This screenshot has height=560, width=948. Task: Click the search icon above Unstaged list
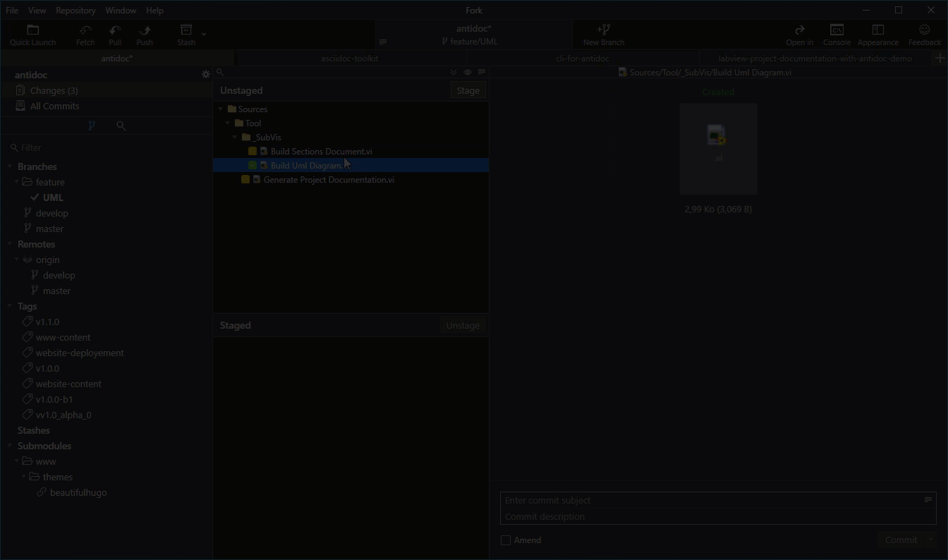pyautogui.click(x=220, y=73)
